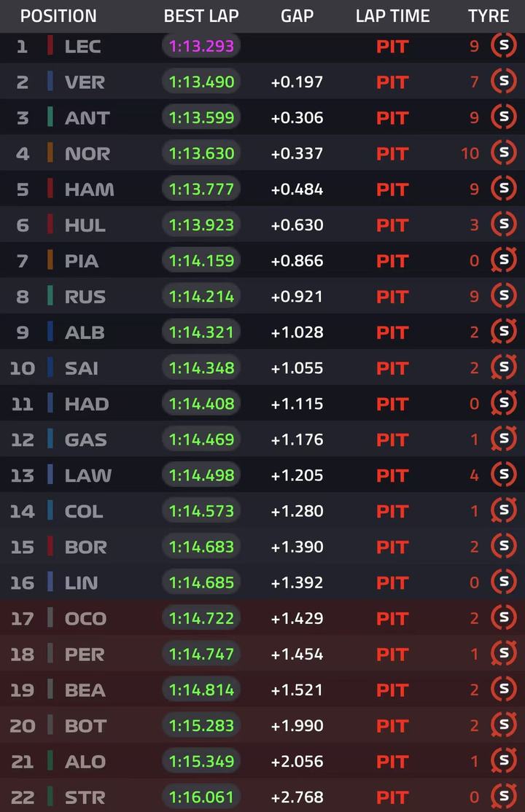525x812 pixels.
Task: Select NOR's soft tyre compound icon
Action: [504, 153]
